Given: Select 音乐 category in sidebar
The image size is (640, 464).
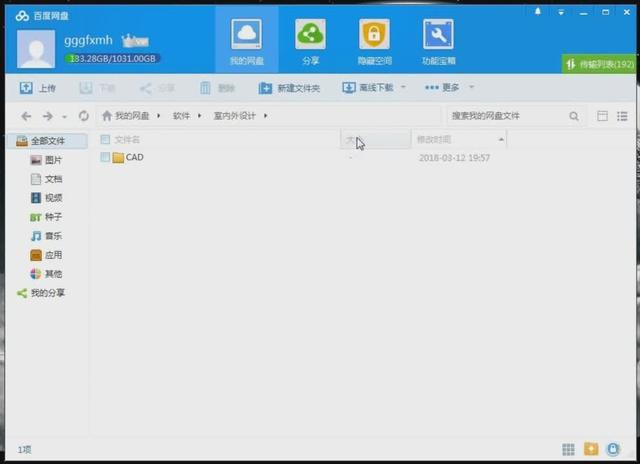Looking at the screenshot, I should (x=46, y=236).
